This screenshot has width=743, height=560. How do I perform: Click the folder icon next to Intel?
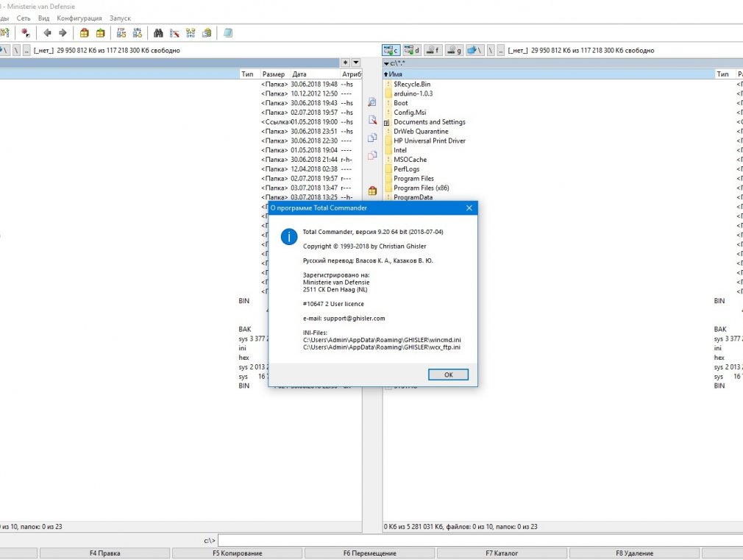(x=388, y=150)
